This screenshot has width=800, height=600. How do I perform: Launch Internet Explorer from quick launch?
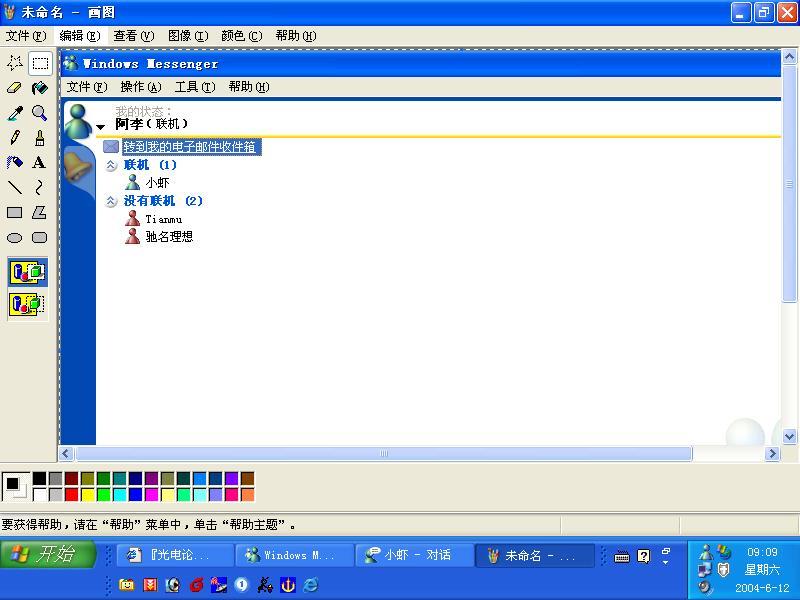(x=311, y=585)
